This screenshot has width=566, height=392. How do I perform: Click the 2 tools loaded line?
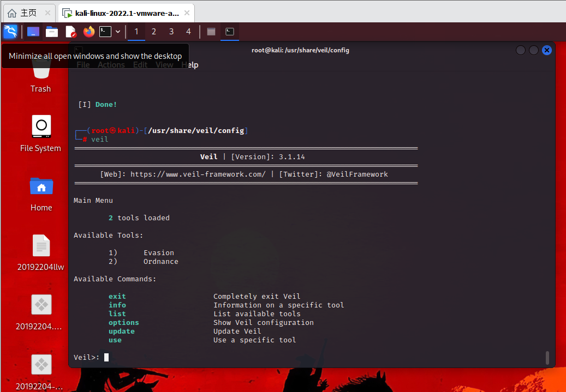tap(139, 218)
